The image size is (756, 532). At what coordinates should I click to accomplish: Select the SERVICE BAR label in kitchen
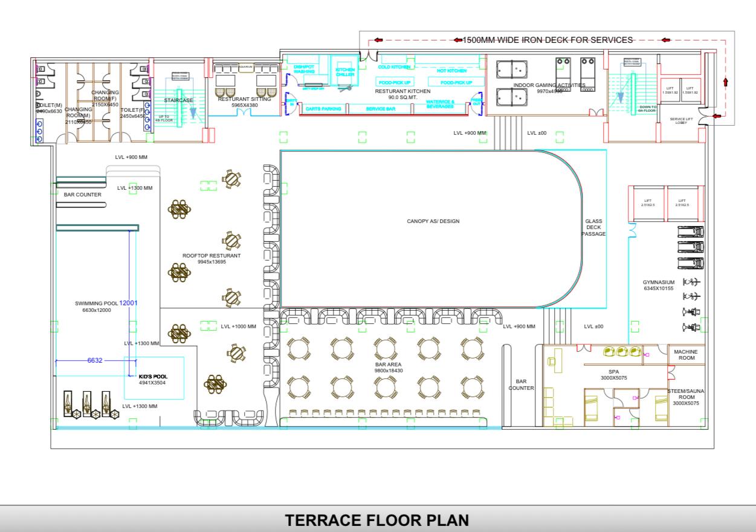[x=381, y=109]
